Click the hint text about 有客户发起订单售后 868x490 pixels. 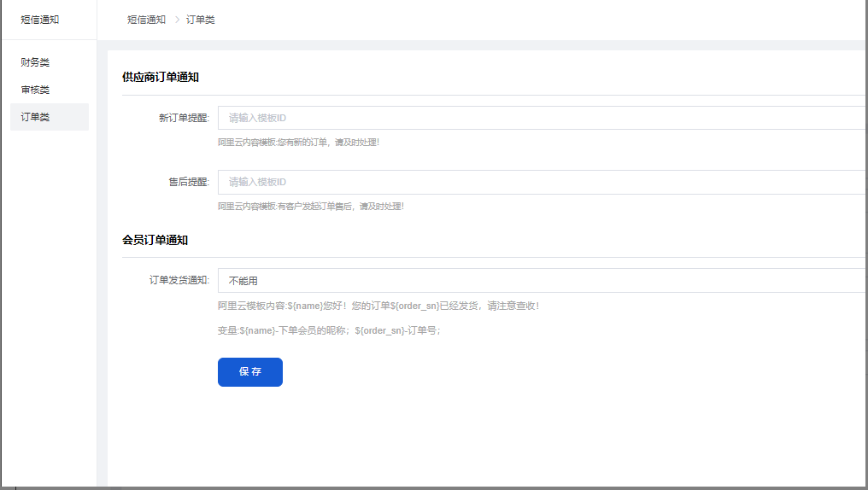click(x=310, y=207)
